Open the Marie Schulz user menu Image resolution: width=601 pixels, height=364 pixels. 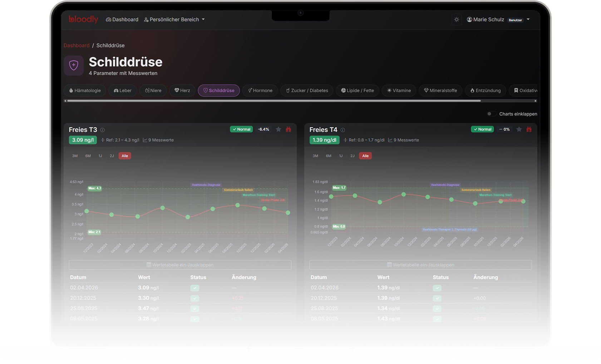pyautogui.click(x=498, y=20)
